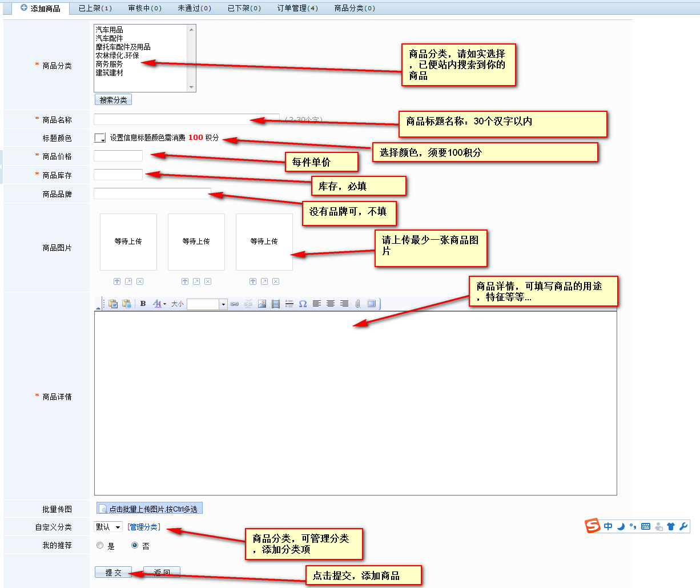700x588 pixels.
Task: Remove the third image using its X icon
Action: [x=276, y=281]
